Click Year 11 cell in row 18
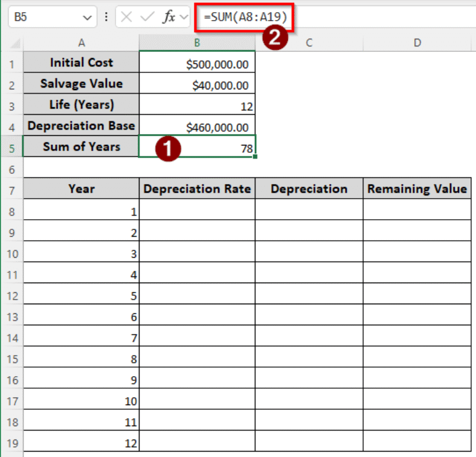 [x=82, y=420]
